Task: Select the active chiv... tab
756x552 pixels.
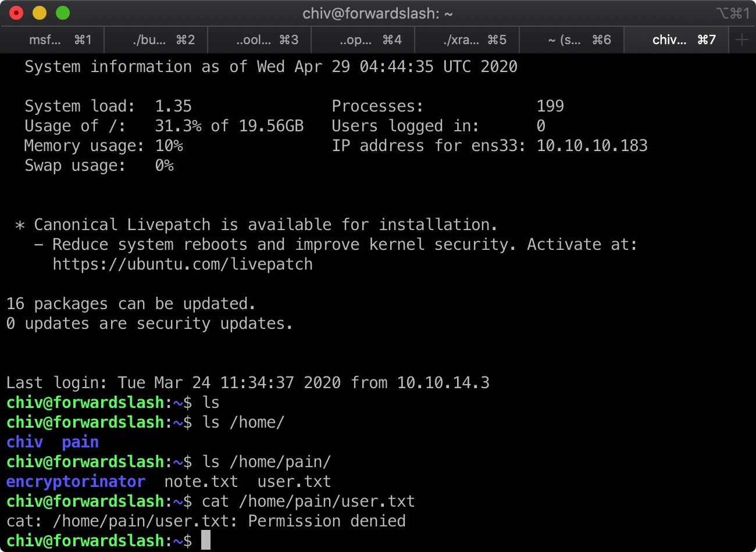Action: point(676,40)
